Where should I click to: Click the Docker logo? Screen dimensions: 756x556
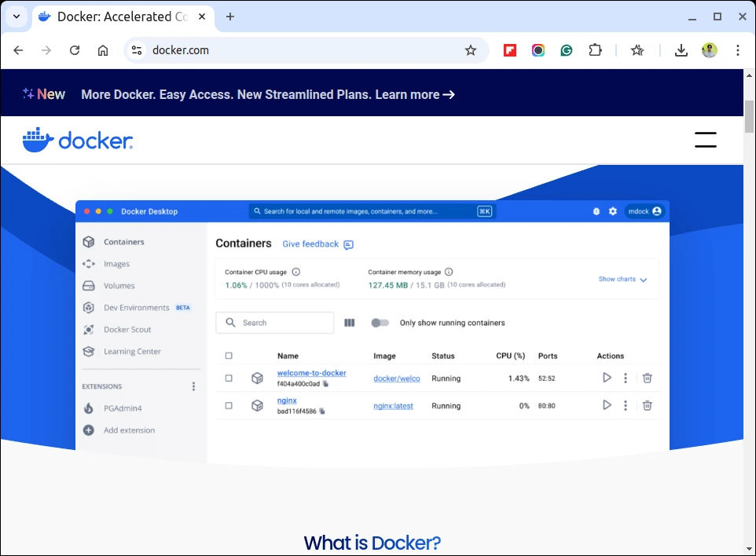(x=78, y=141)
